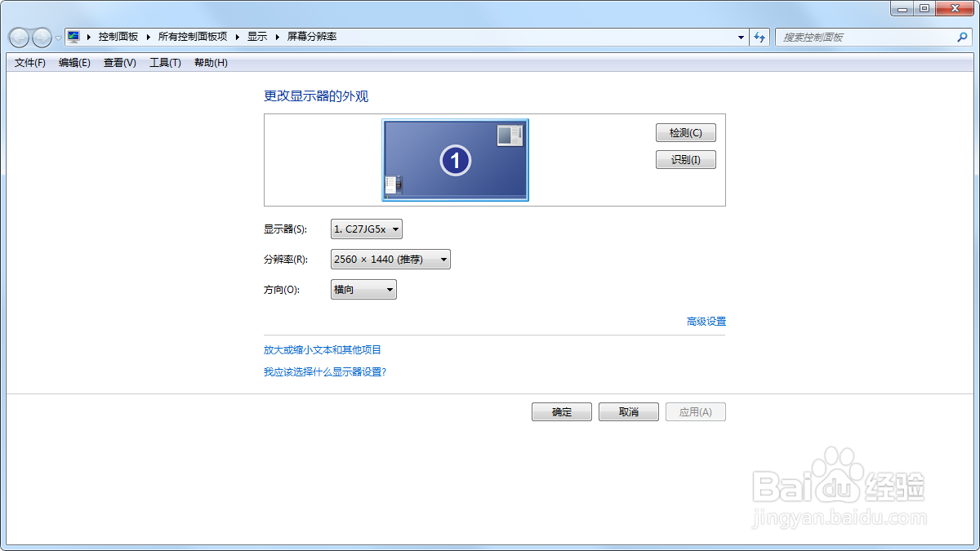The width and height of the screenshot is (980, 551).
Task: Close the screen resolution window
Action: pyautogui.click(x=954, y=8)
